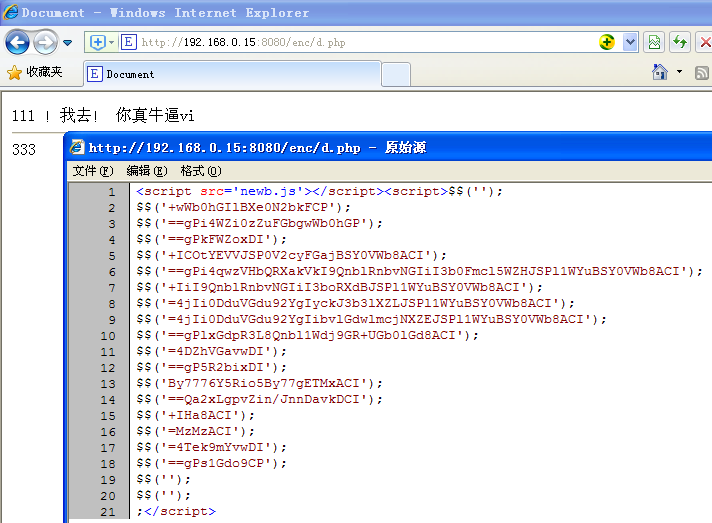The width and height of the screenshot is (712, 523).
Task: Click source line '+IHa8ACI'
Action: pos(195,415)
